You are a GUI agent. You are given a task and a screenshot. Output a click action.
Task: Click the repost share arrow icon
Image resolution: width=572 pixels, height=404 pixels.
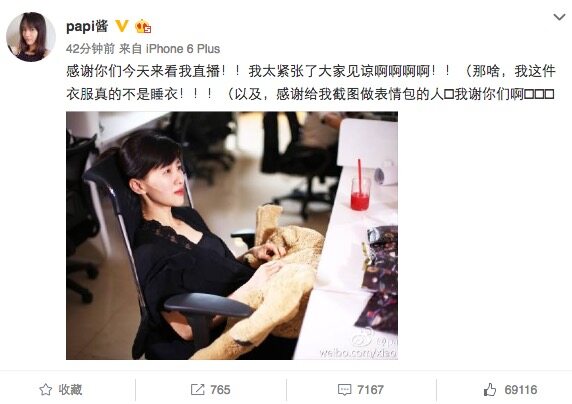coord(197,390)
